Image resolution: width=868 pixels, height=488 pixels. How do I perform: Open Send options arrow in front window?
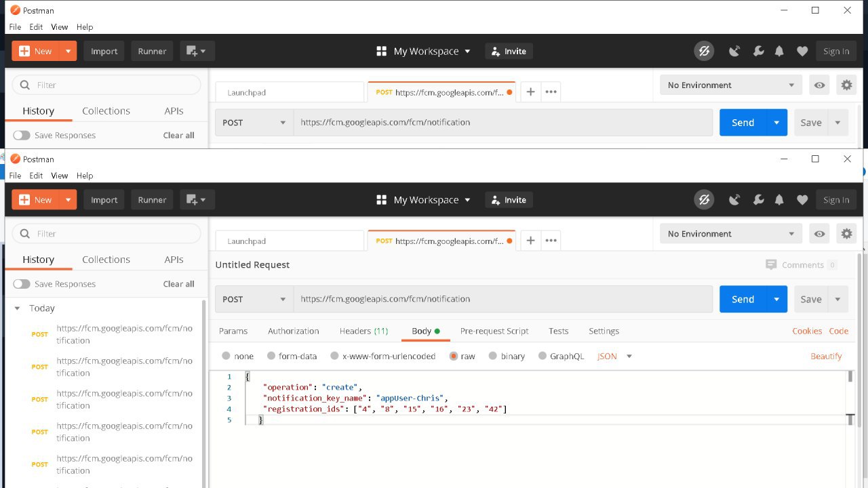click(777, 299)
